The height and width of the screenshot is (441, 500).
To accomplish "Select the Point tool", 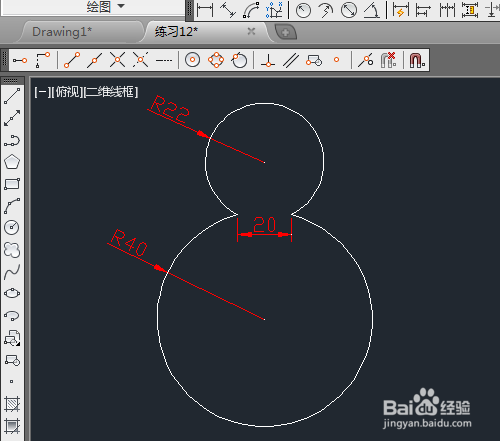I will 12,381.
